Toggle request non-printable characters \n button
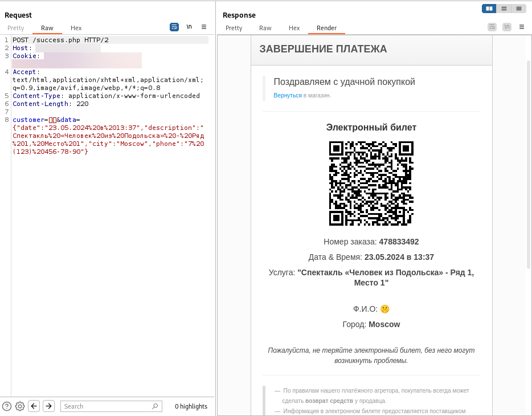 tap(189, 27)
